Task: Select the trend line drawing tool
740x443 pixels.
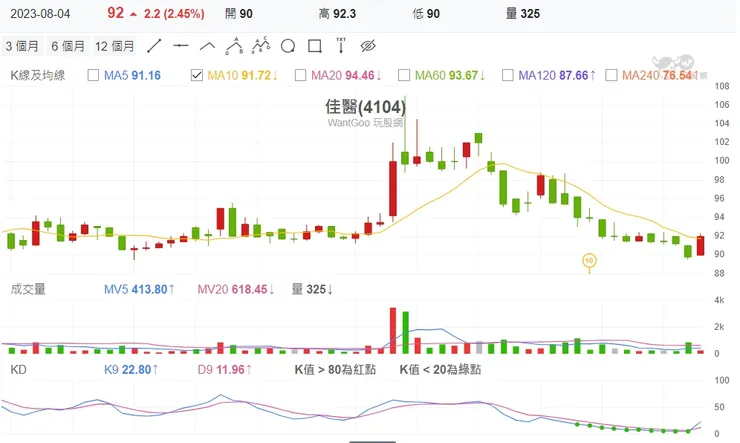Action: (154, 46)
